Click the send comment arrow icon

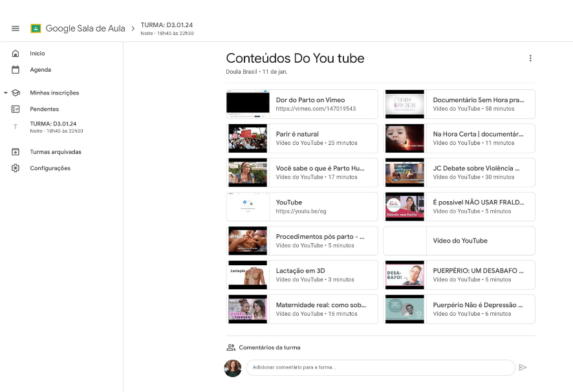[x=523, y=367]
